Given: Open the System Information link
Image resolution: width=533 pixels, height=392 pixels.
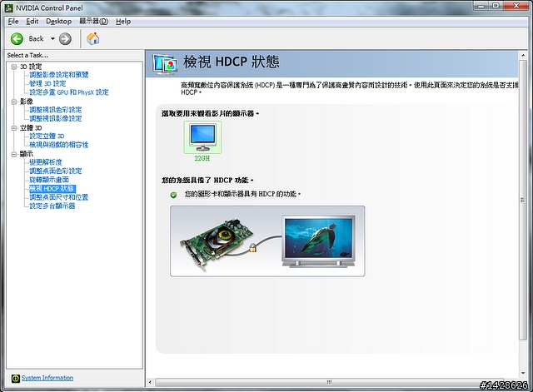Looking at the screenshot, I should coord(47,378).
